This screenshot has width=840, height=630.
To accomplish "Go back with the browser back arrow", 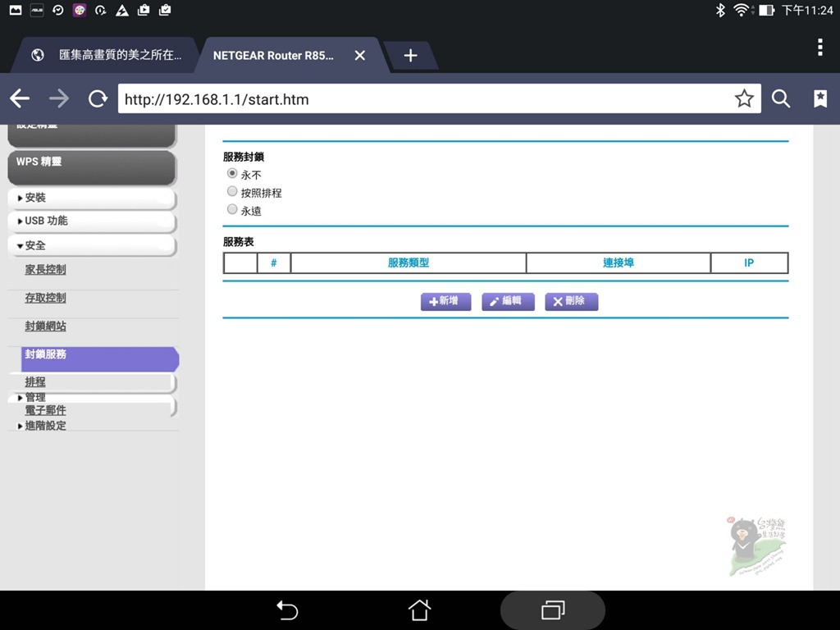I will click(x=20, y=98).
